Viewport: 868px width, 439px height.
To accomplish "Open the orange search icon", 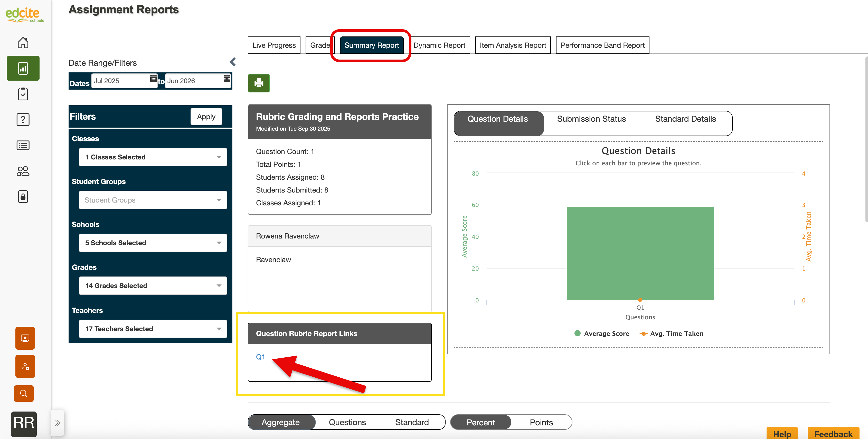I will [x=24, y=393].
